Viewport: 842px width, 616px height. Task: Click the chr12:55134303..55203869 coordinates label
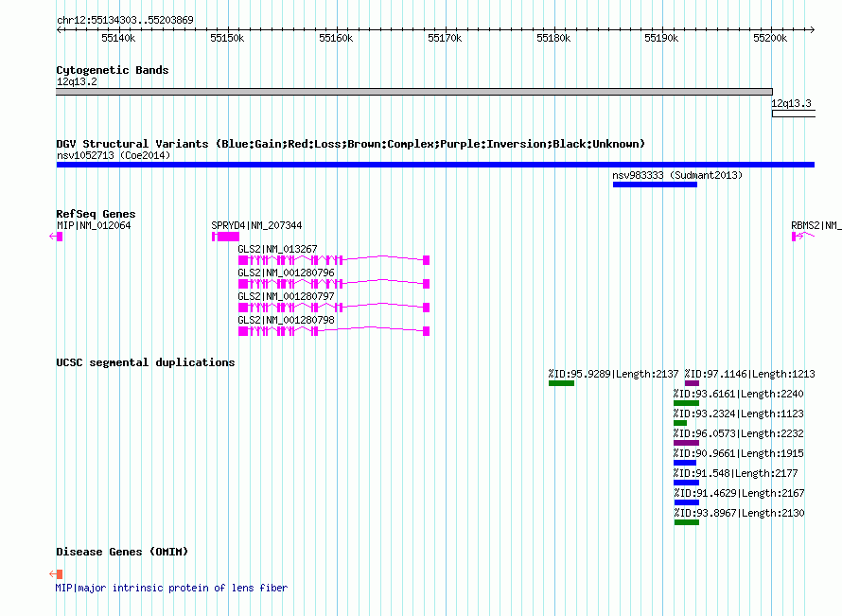point(125,20)
